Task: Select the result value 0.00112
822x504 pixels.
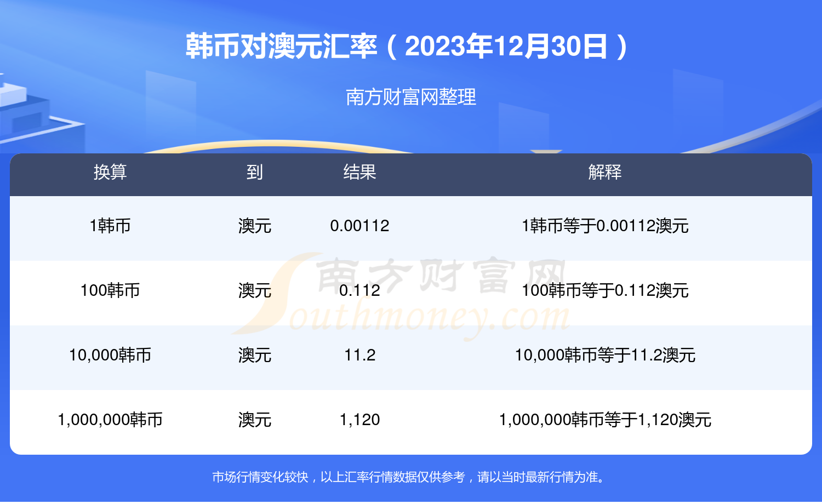Action: [359, 226]
